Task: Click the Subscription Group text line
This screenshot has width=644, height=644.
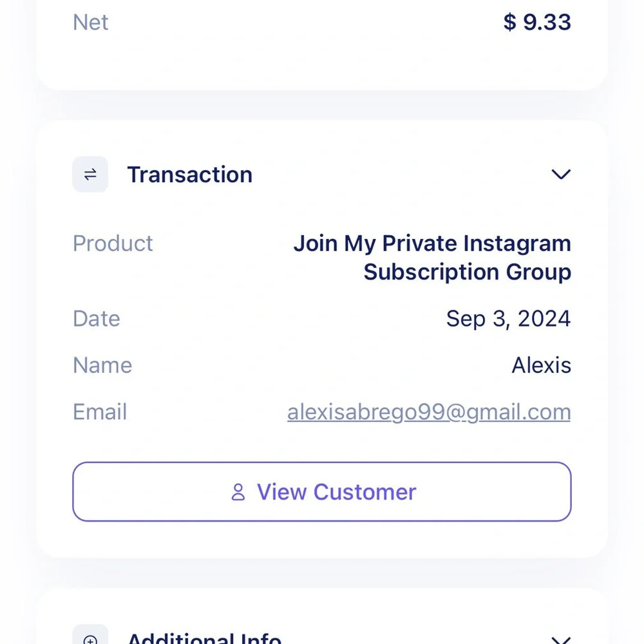Action: [x=468, y=272]
